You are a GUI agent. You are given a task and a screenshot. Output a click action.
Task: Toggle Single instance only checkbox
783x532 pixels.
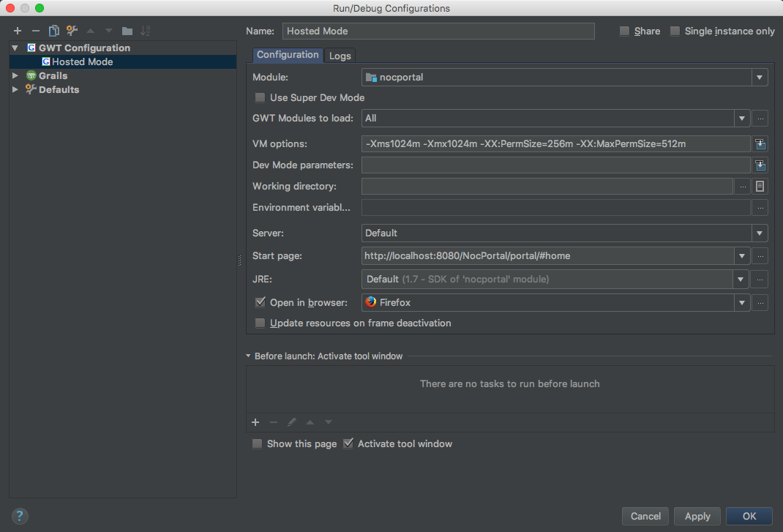coord(675,31)
